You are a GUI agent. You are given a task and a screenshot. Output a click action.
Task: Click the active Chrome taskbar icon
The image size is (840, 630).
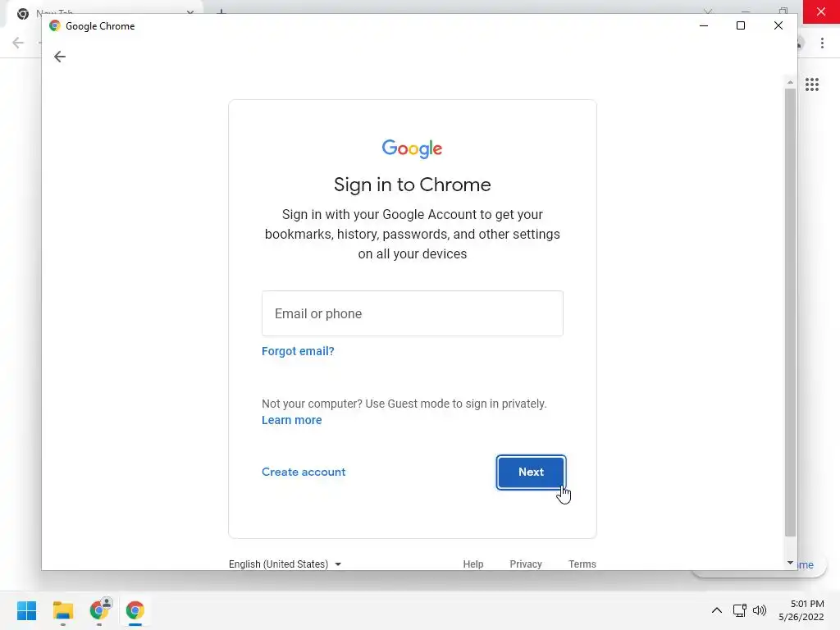[135, 610]
